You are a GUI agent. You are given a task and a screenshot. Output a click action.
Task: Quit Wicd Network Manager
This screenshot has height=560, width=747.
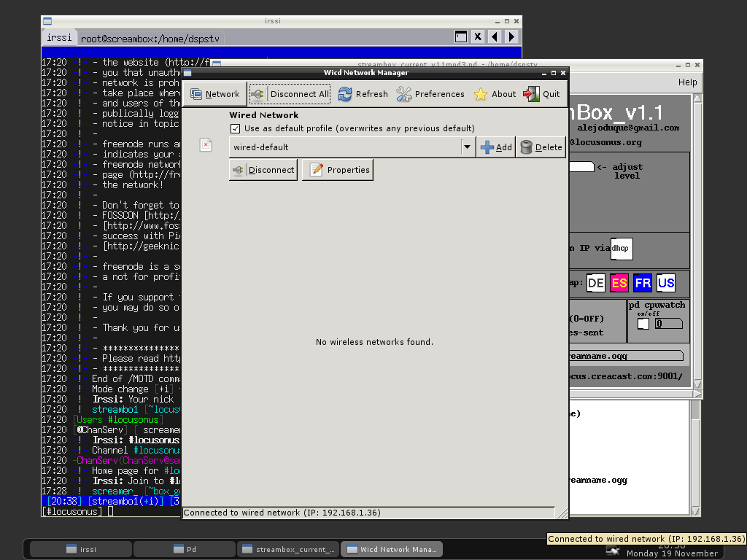542,94
